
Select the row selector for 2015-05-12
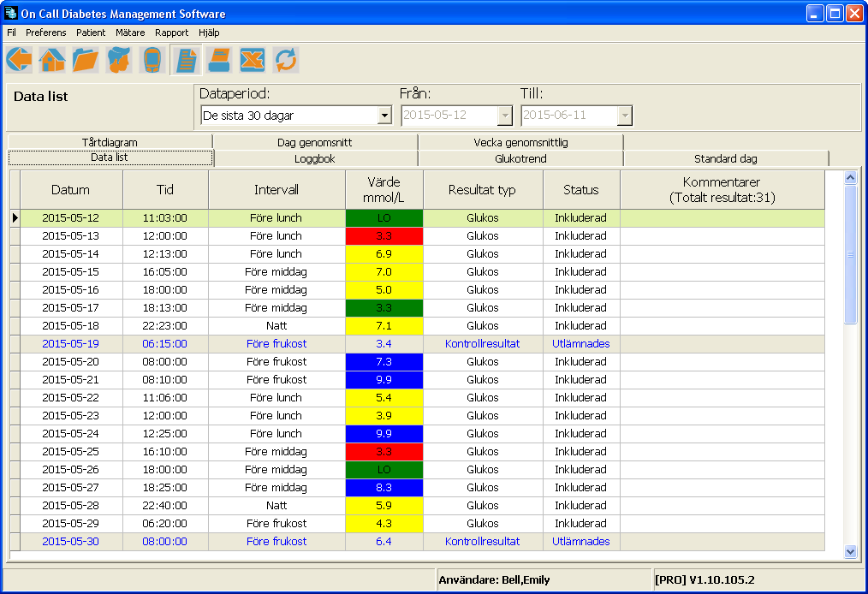15,218
